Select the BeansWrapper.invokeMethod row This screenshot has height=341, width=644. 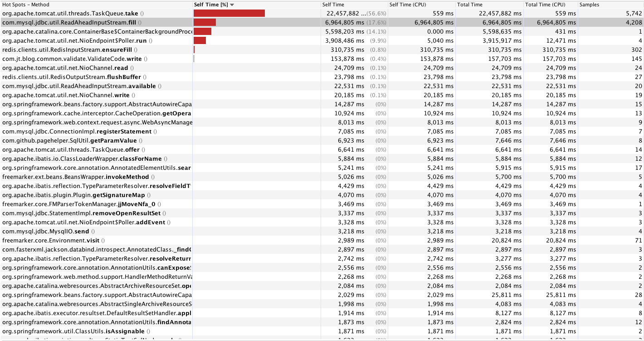(x=322, y=177)
